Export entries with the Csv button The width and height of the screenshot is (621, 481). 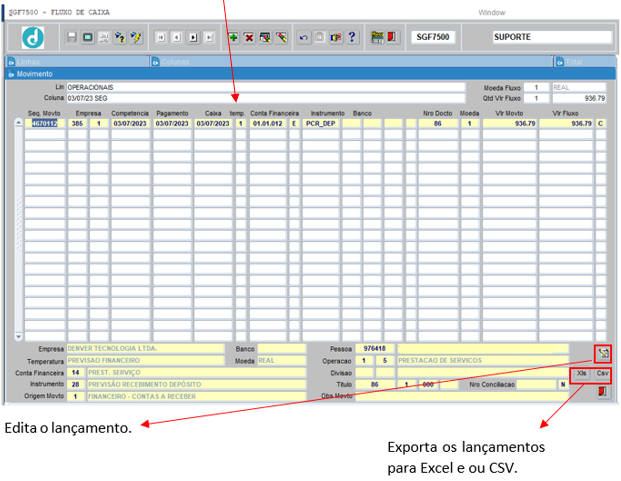pos(602,374)
